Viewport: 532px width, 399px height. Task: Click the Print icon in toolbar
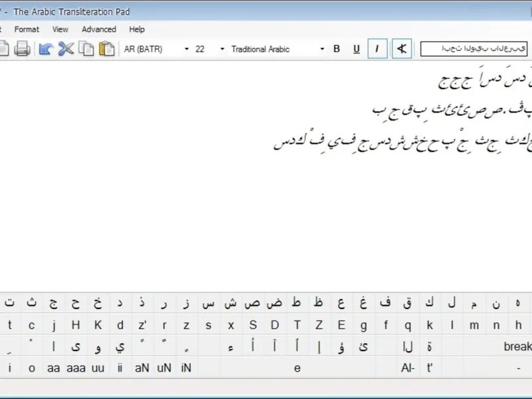click(x=22, y=49)
